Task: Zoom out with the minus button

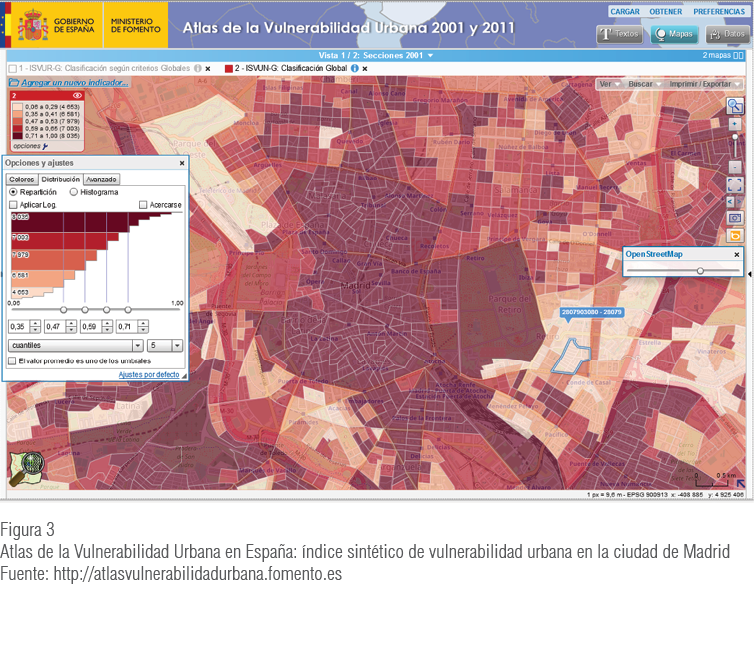Action: [735, 166]
